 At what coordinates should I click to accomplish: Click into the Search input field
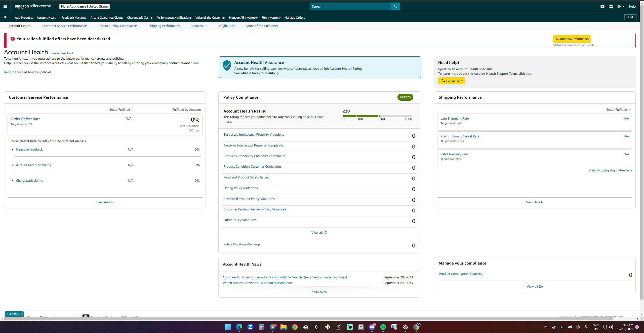(350, 7)
